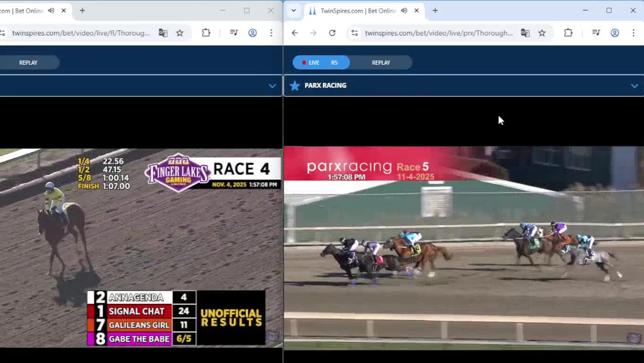This screenshot has width=644, height=363.
Task: Switch to REPLAY in left window
Action: coord(28,63)
